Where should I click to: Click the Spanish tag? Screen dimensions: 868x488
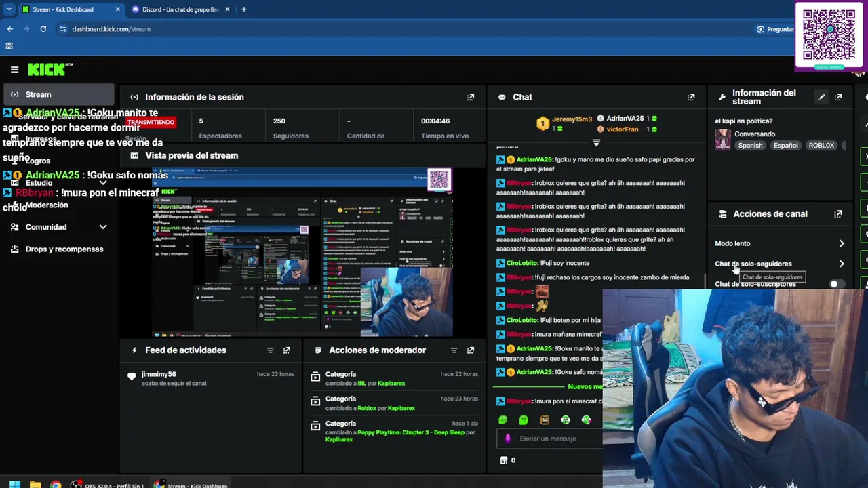[x=751, y=146]
